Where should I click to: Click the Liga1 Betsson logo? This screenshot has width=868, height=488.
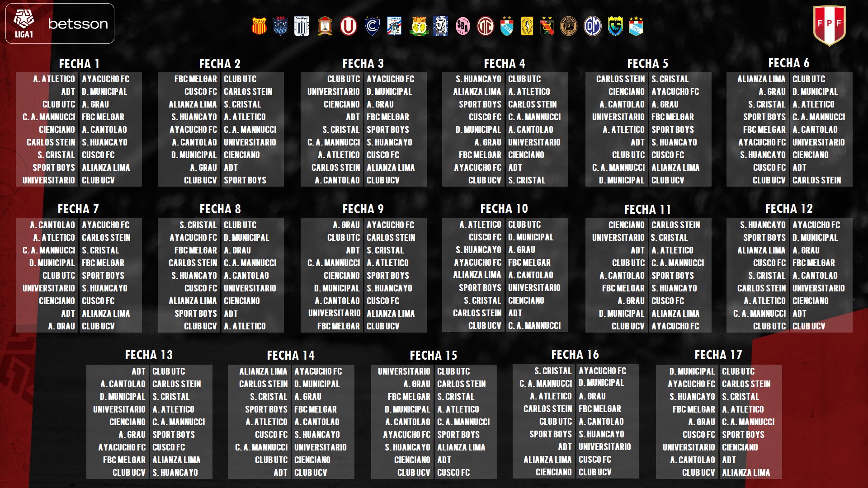coord(60,24)
